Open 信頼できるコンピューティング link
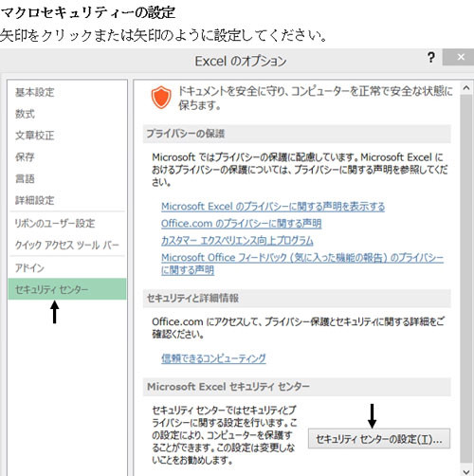 213,358
